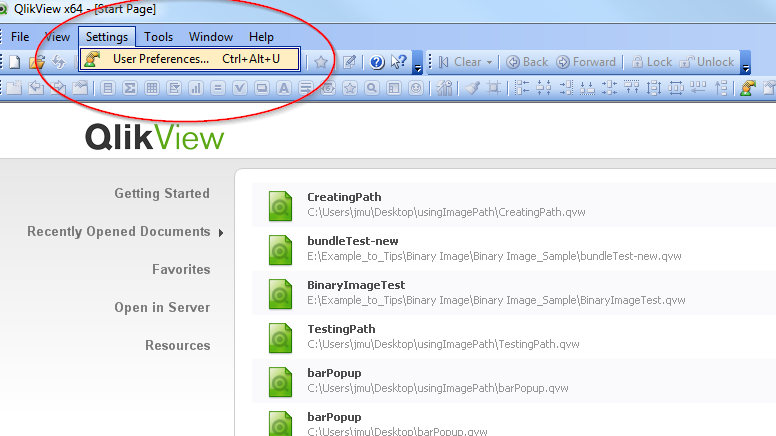The height and width of the screenshot is (436, 776).
Task: Create a Container object
Action: pos(394,89)
